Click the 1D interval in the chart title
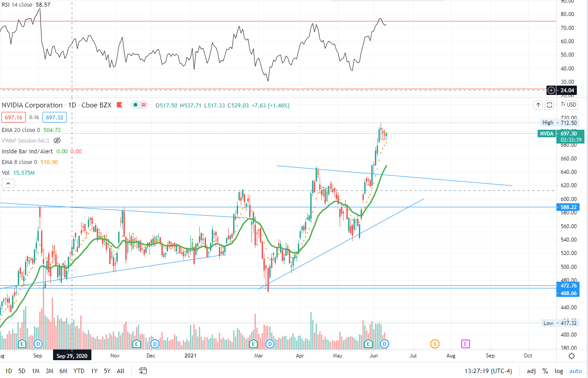Viewport: 588px width, 378px height. click(72, 105)
